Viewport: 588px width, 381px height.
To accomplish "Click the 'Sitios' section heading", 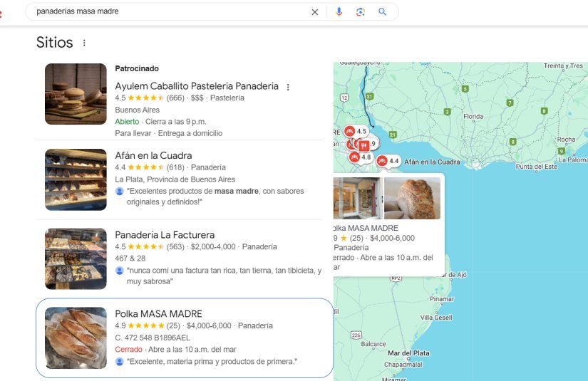I will point(55,43).
